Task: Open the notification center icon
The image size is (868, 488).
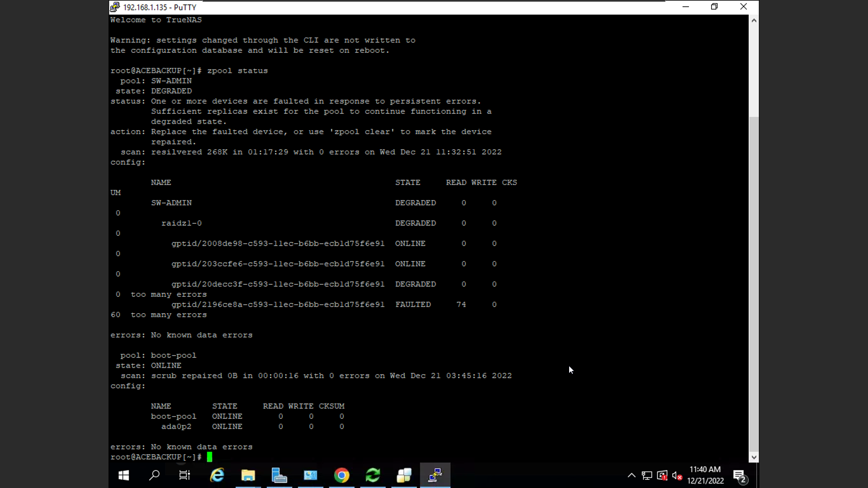Action: pos(740,476)
